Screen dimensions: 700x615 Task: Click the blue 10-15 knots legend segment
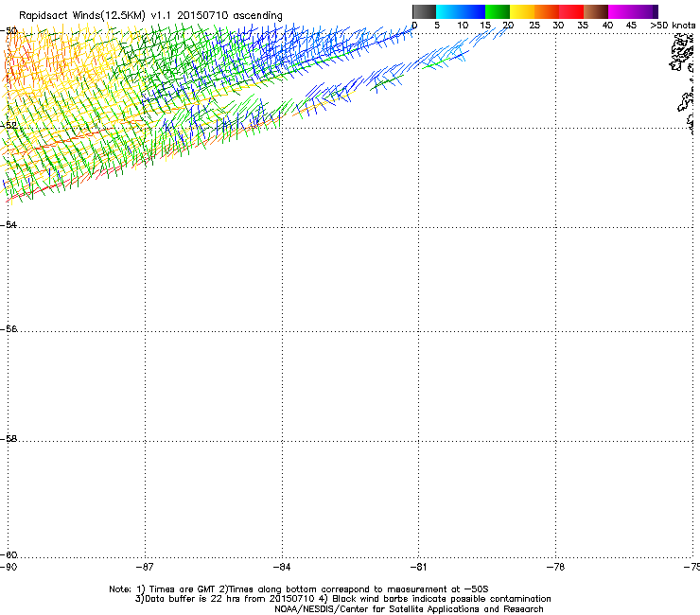[x=473, y=11]
